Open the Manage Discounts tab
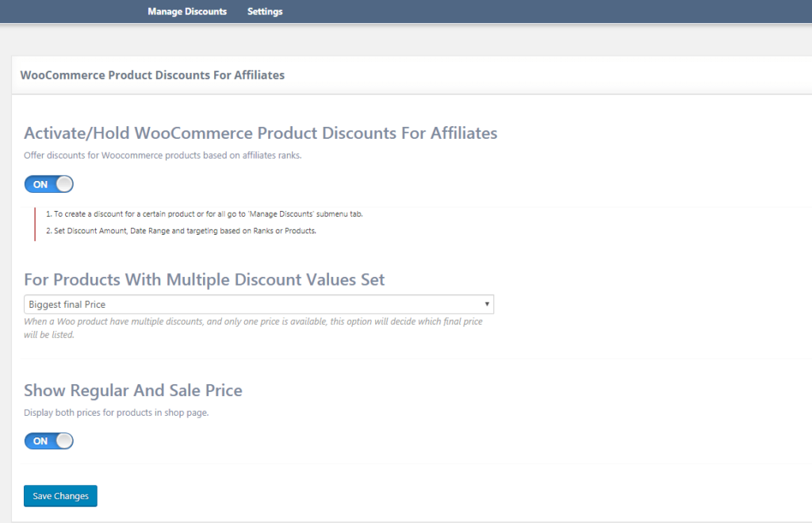The image size is (812, 523). (187, 12)
